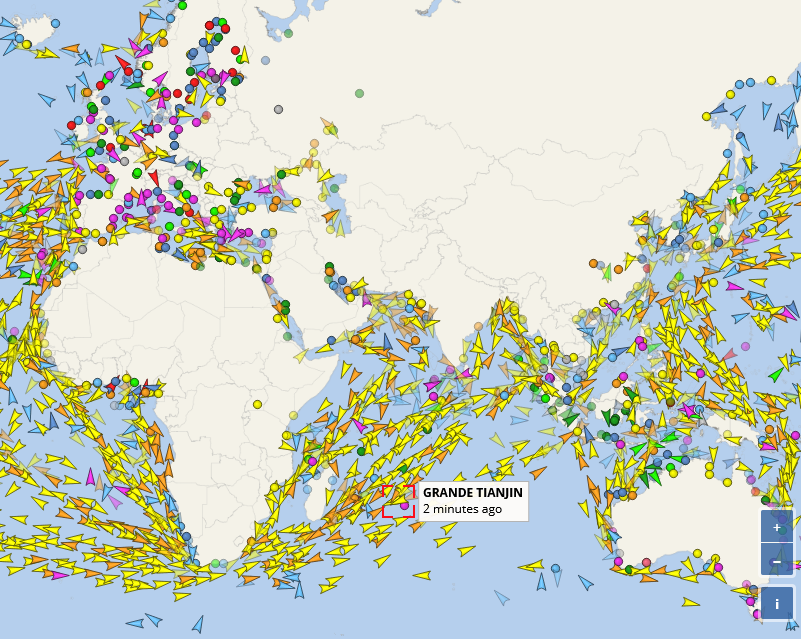
Task: Select the blue circle marker southwest of Australia
Action: 555,568
